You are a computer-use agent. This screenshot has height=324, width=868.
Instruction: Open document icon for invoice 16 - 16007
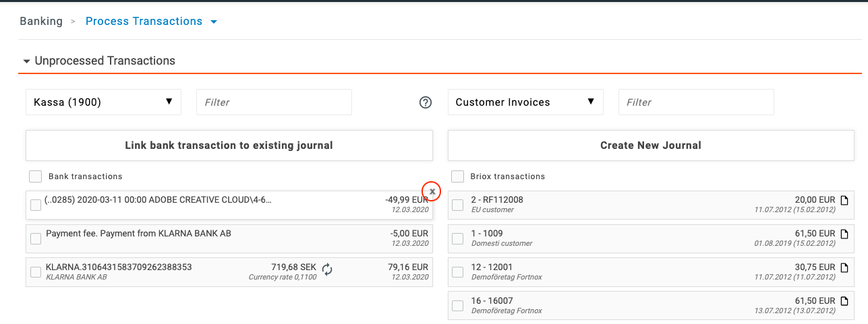pos(844,301)
